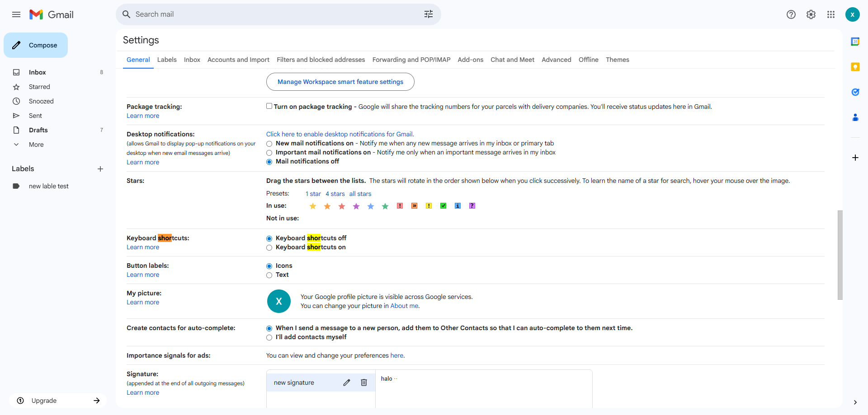Image resolution: width=868 pixels, height=415 pixels.
Task: Click the Gmail logo
Action: click(x=51, y=14)
